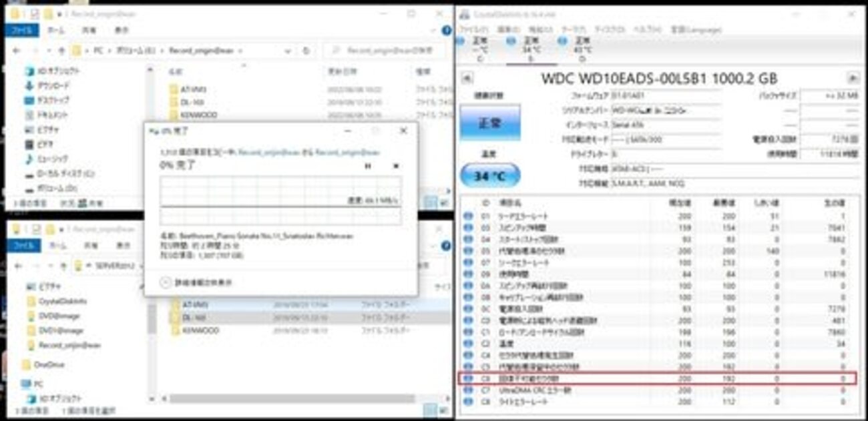Click status icon of attribute 03 スピンアップ時間

(468, 227)
